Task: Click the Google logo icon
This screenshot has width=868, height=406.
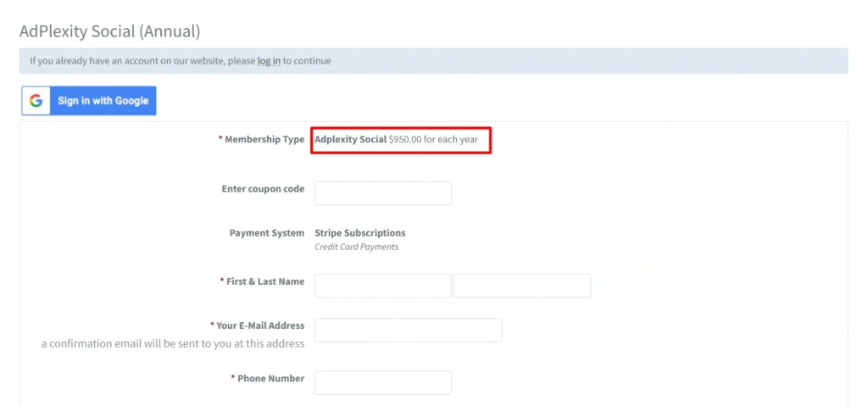Action: pyautogui.click(x=36, y=101)
